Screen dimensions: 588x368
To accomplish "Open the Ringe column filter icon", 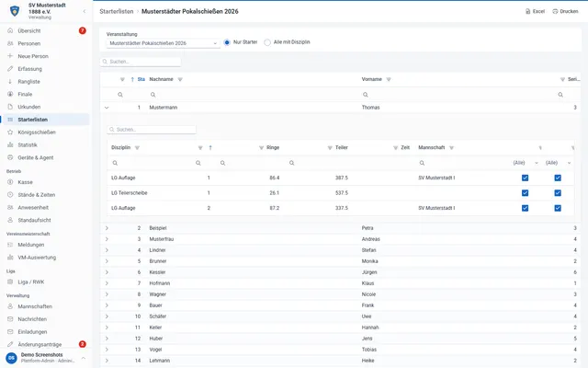I will pos(261,148).
